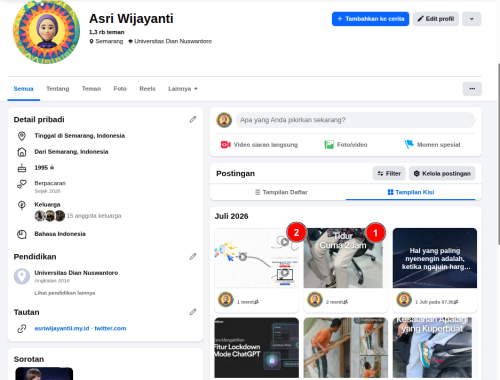Click Lihat pendidikan lainnya link

pyautogui.click(x=65, y=293)
